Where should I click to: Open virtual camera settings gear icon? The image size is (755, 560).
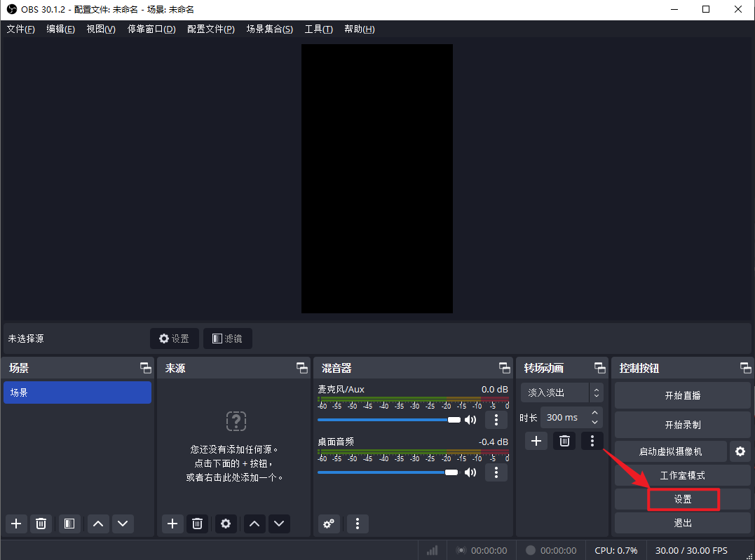point(740,451)
